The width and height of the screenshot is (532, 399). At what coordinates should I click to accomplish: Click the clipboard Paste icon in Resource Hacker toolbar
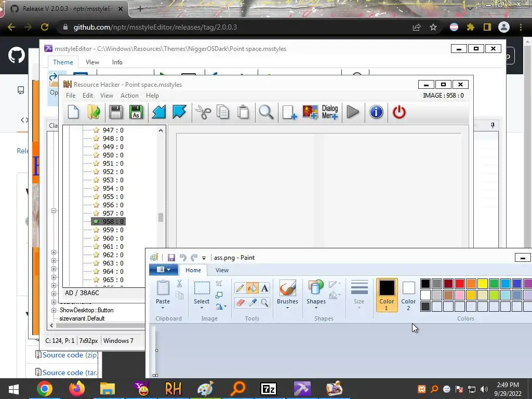[x=243, y=112]
